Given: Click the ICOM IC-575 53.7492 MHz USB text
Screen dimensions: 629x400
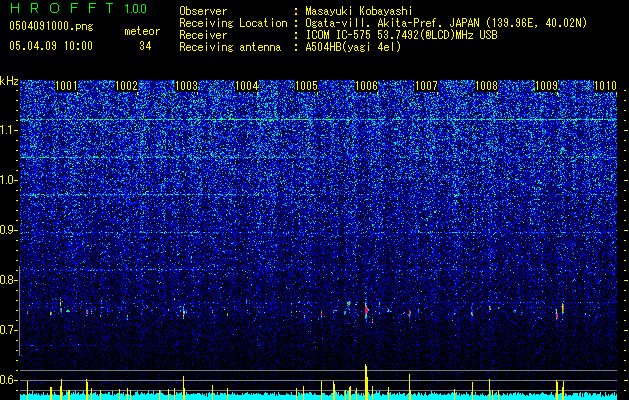Looking at the screenshot, I should pos(401,35).
